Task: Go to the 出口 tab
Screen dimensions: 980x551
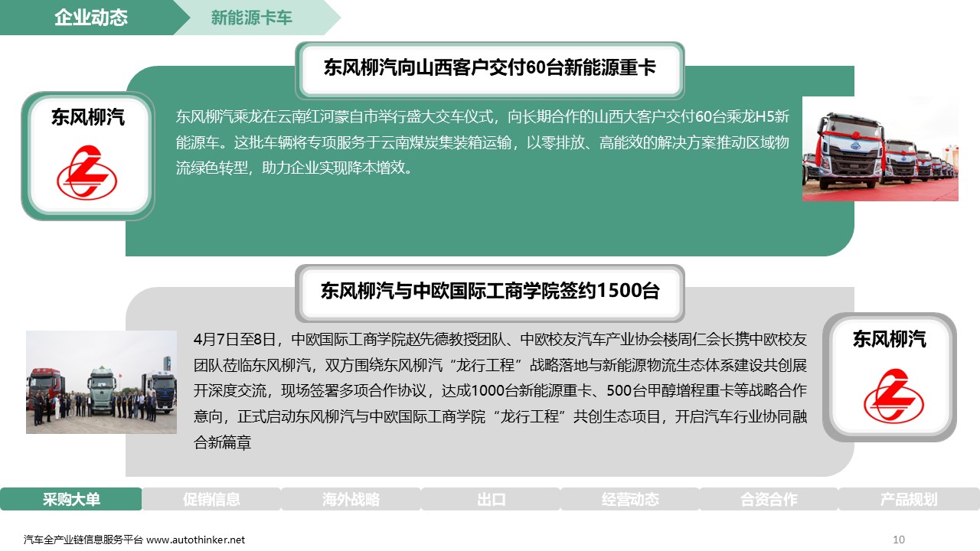Action: coord(491,499)
